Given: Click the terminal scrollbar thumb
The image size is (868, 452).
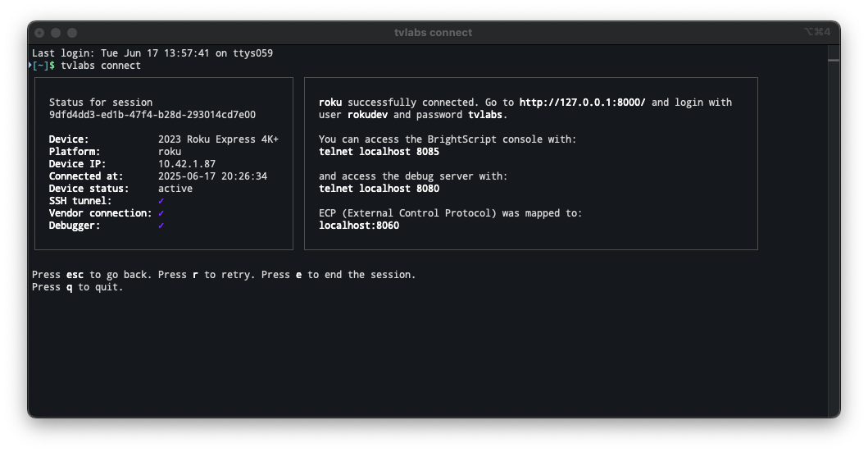Looking at the screenshot, I should pyautogui.click(x=834, y=60).
